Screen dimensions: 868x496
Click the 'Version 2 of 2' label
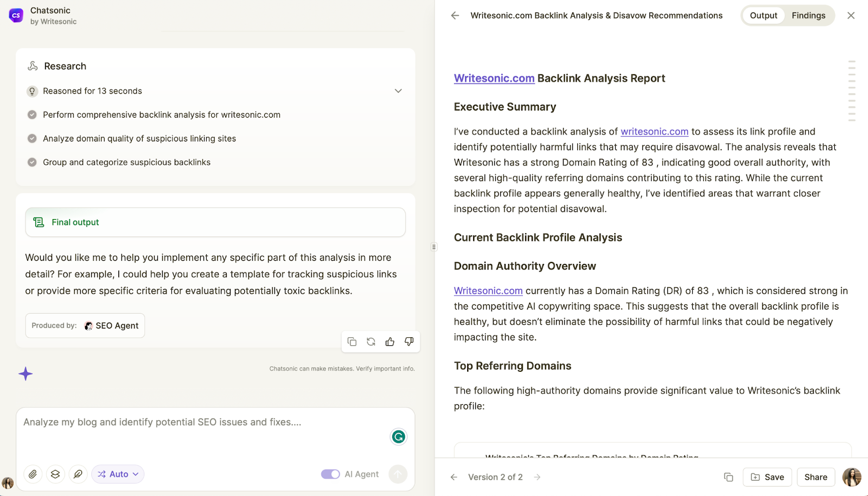tap(495, 478)
